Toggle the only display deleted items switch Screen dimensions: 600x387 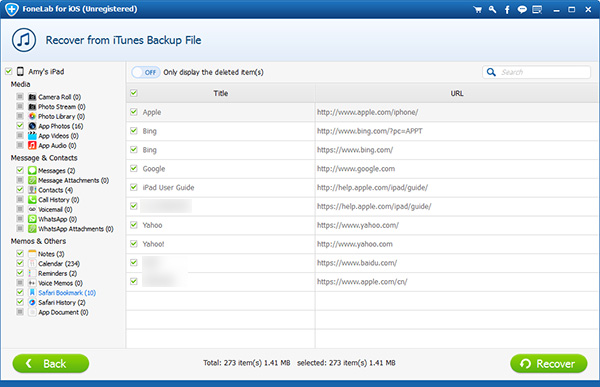[146, 72]
